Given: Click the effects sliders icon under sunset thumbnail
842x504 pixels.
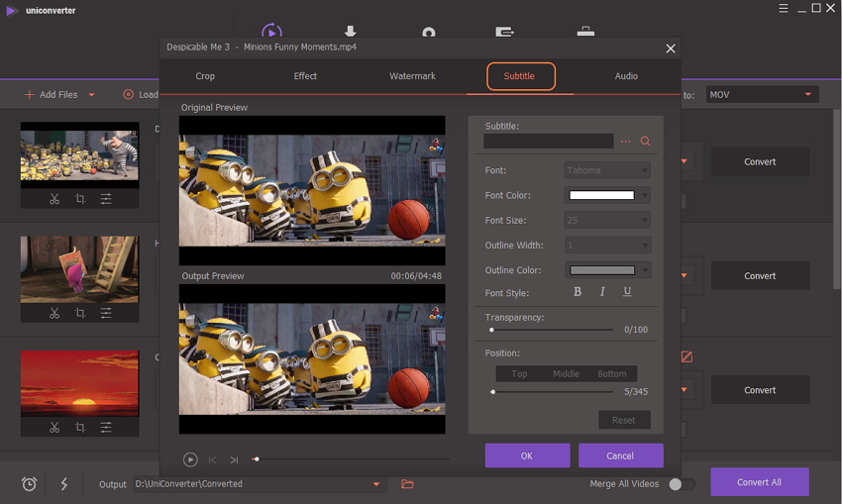Looking at the screenshot, I should tap(106, 427).
